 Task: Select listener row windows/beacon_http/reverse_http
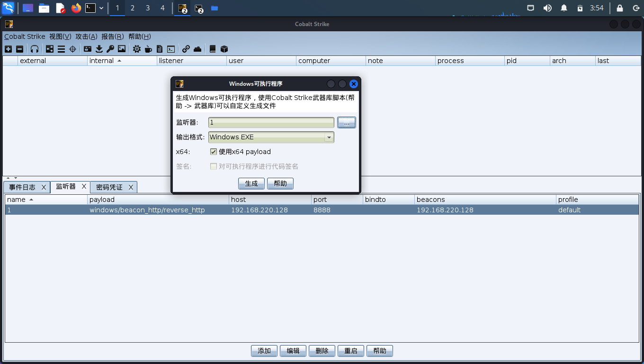[322, 210]
